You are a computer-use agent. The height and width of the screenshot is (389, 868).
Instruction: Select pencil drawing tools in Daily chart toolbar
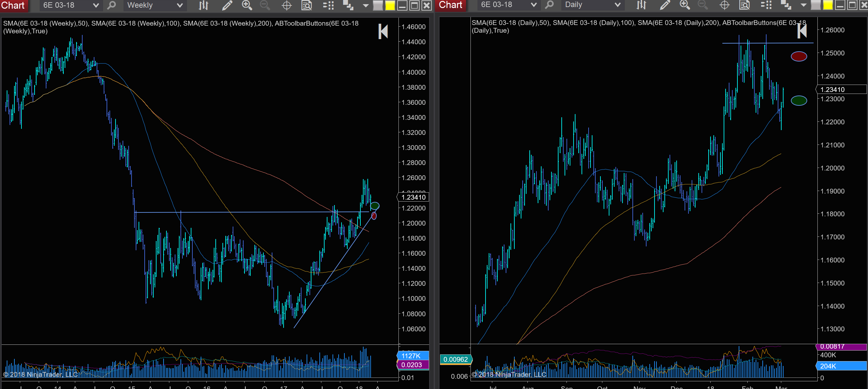click(665, 5)
